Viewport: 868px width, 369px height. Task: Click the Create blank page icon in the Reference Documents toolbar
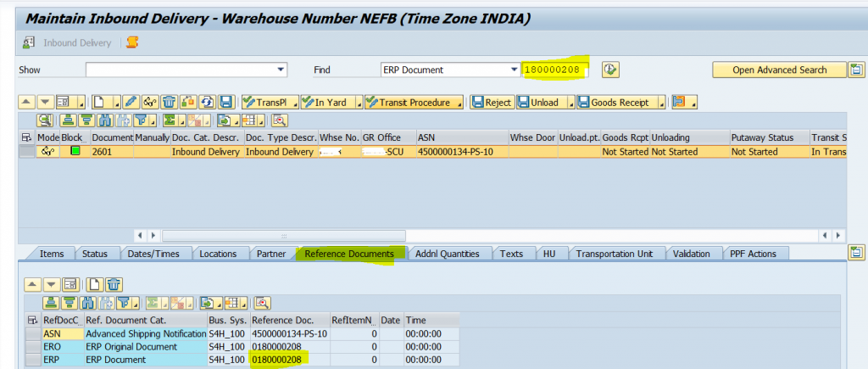[x=96, y=284]
